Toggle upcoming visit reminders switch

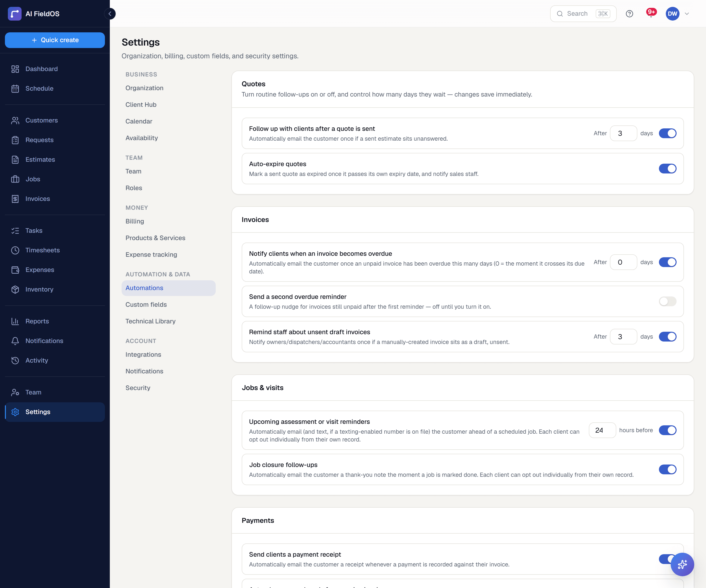coord(667,430)
